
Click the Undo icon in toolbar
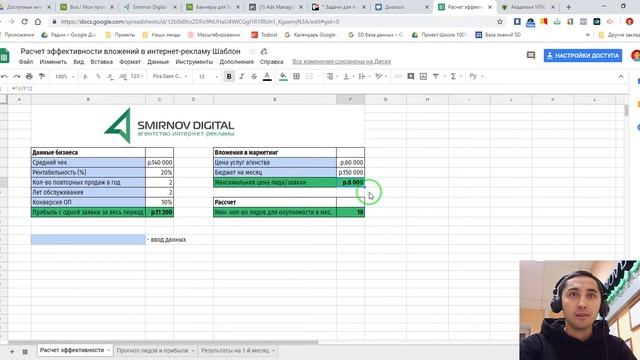[4, 76]
